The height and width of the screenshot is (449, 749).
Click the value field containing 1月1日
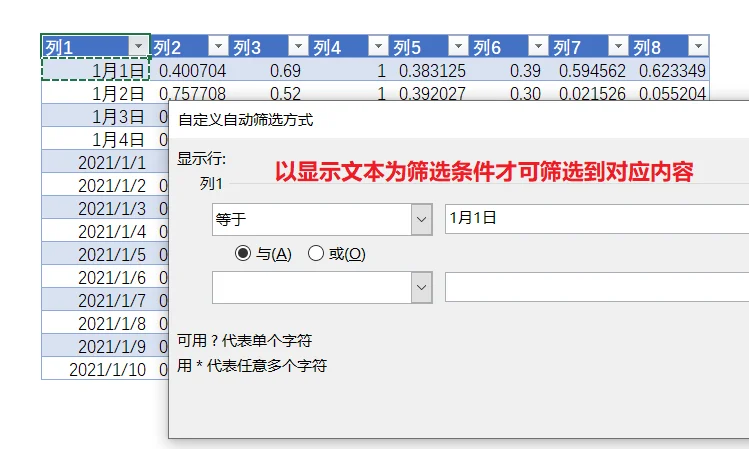tap(597, 219)
